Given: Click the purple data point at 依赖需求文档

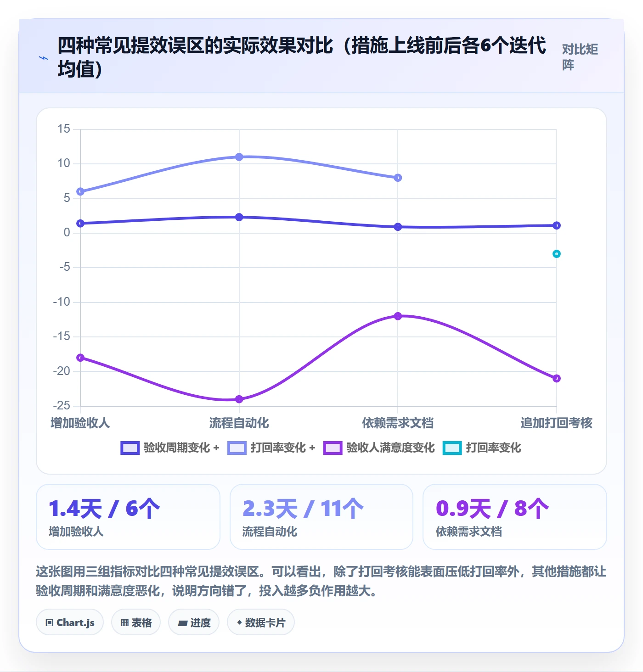Looking at the screenshot, I should pos(398,316).
